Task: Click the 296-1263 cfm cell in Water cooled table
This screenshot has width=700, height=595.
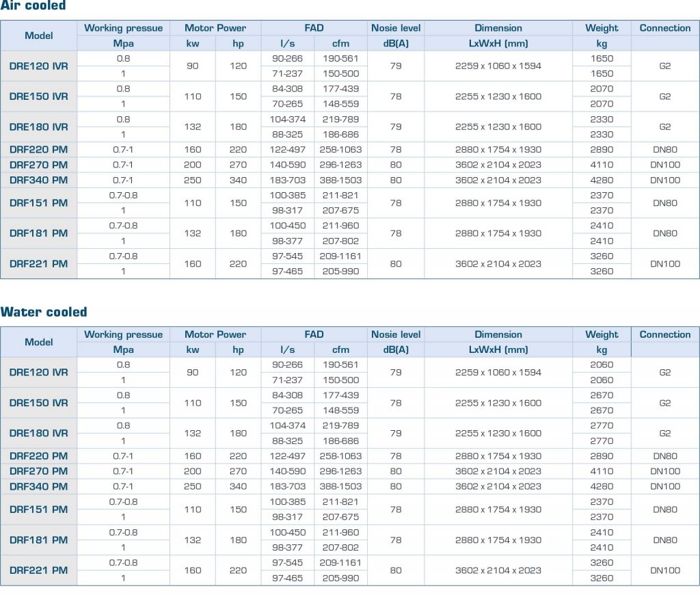Action: pos(340,471)
